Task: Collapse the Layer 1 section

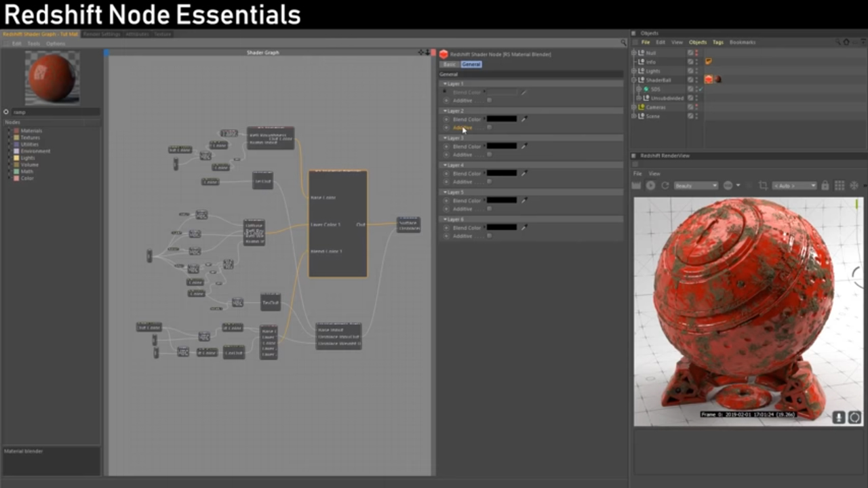Action: [445, 83]
